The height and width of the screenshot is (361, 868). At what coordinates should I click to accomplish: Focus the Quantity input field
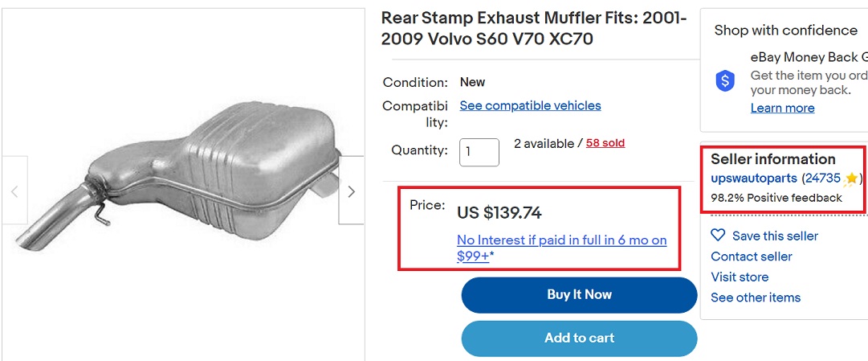point(479,152)
